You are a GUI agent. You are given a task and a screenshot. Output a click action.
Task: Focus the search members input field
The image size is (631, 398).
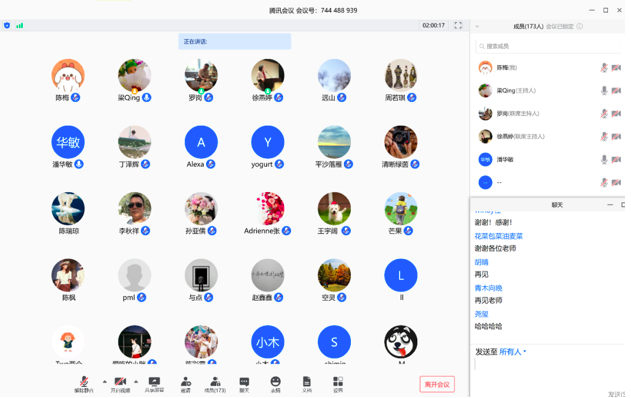point(549,46)
